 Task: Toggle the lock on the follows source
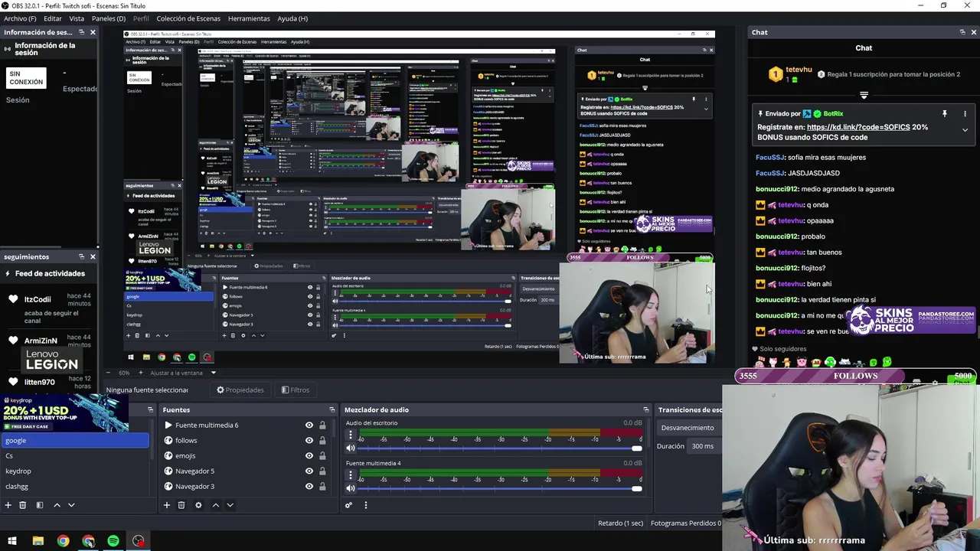(x=322, y=441)
